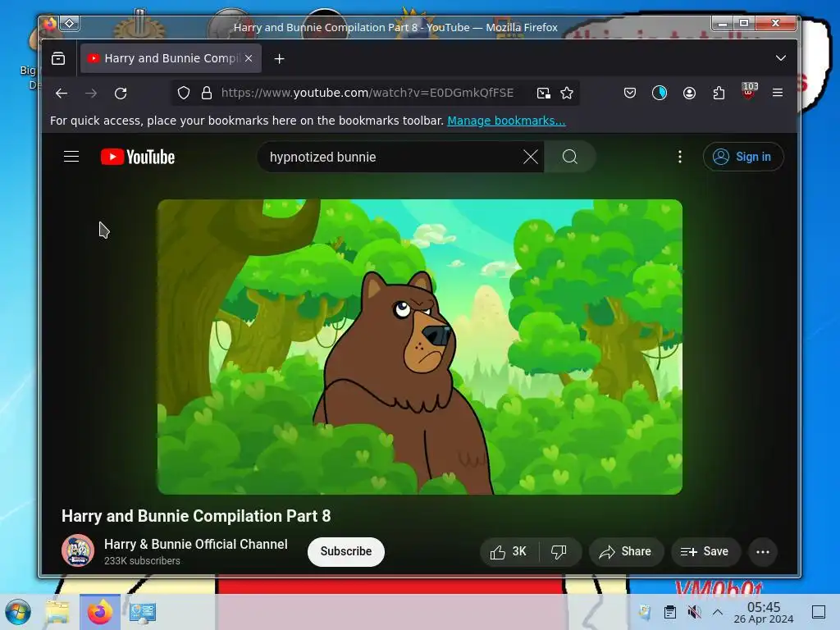Image resolution: width=840 pixels, height=630 pixels.
Task: Bookmark this page with the star
Action: point(567,94)
